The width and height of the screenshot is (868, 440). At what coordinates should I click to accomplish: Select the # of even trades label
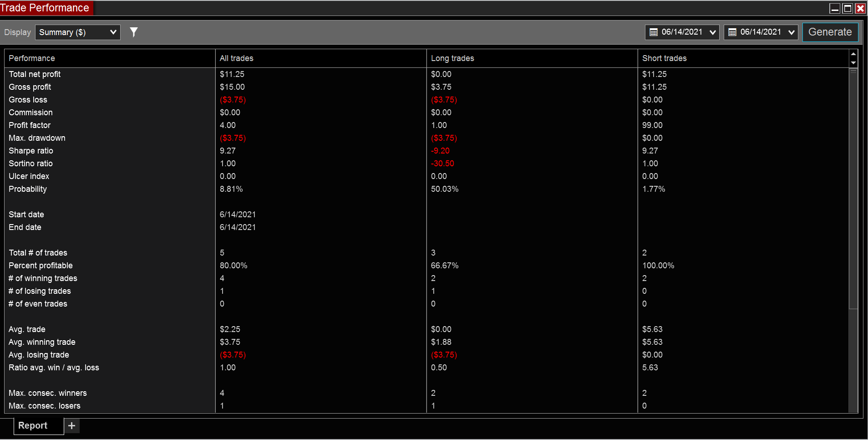point(38,304)
